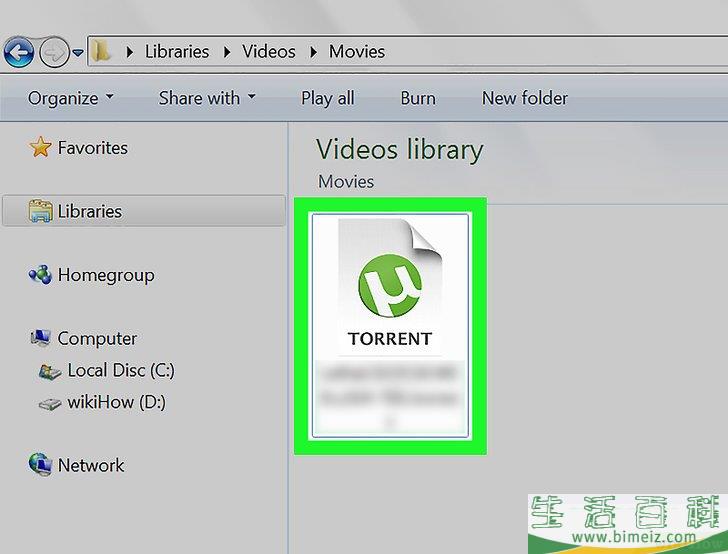Select Homegroup in the navigation pane
The width and height of the screenshot is (728, 554).
tap(106, 275)
